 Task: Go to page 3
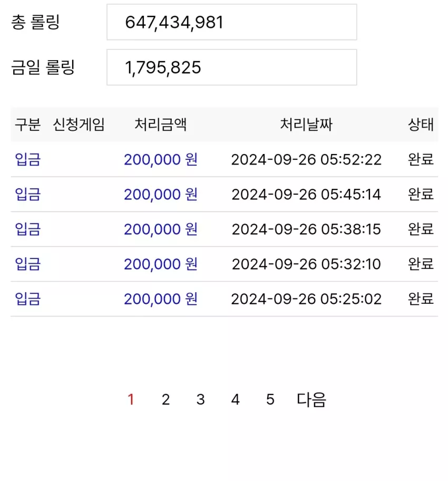pyautogui.click(x=200, y=399)
